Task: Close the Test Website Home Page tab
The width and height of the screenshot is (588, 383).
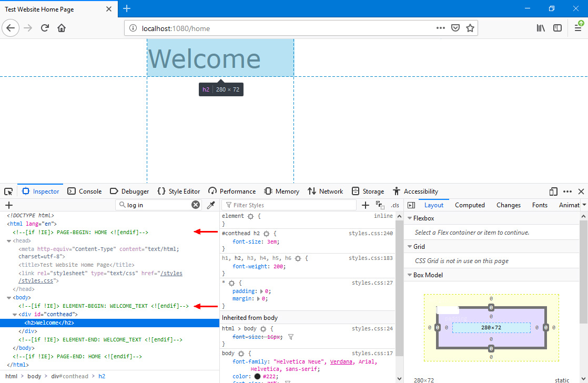Action: [109, 9]
